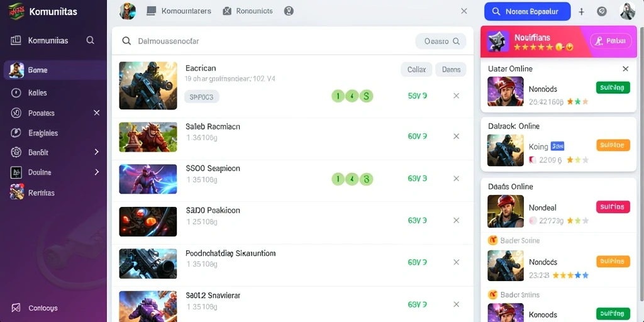Screen dimensions: 644x322
Task: Switch to the Komoumtarers tab
Action: click(x=179, y=11)
